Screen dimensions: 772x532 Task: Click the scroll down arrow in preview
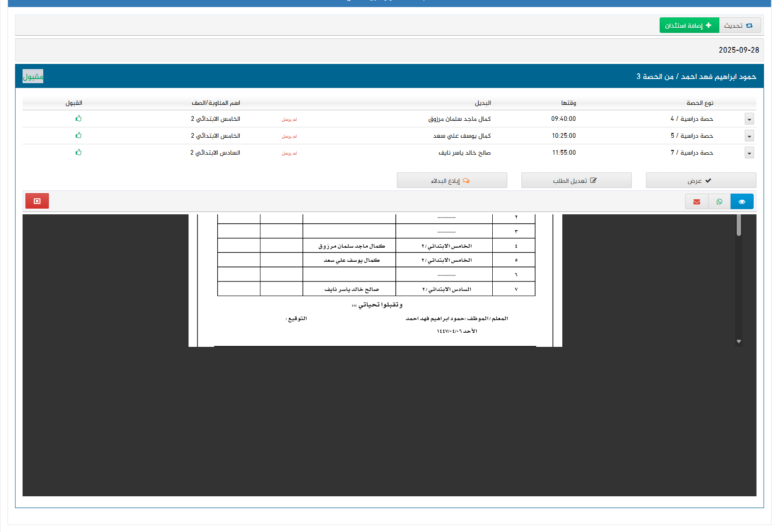pyautogui.click(x=739, y=342)
